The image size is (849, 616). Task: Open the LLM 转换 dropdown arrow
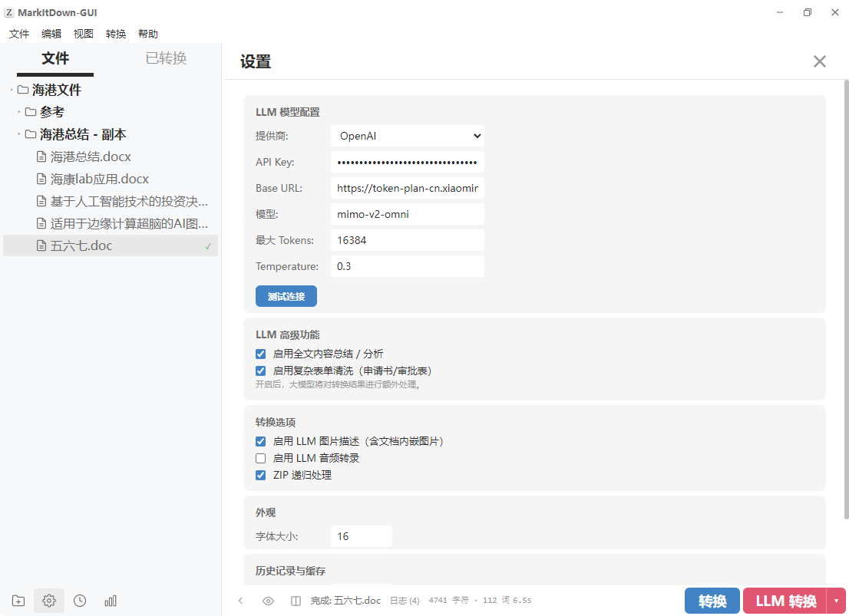[837, 601]
